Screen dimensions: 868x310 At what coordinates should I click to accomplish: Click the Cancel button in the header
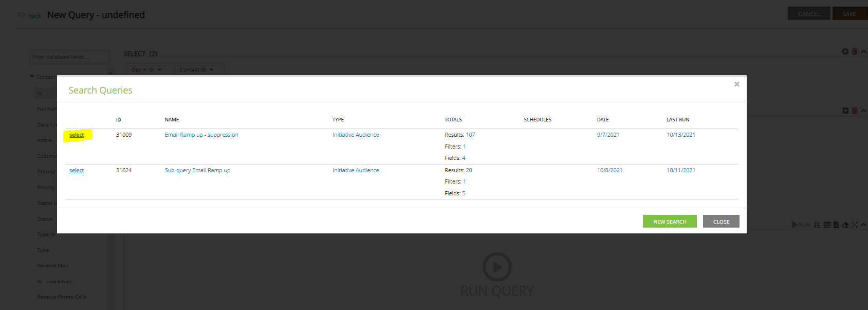click(809, 14)
